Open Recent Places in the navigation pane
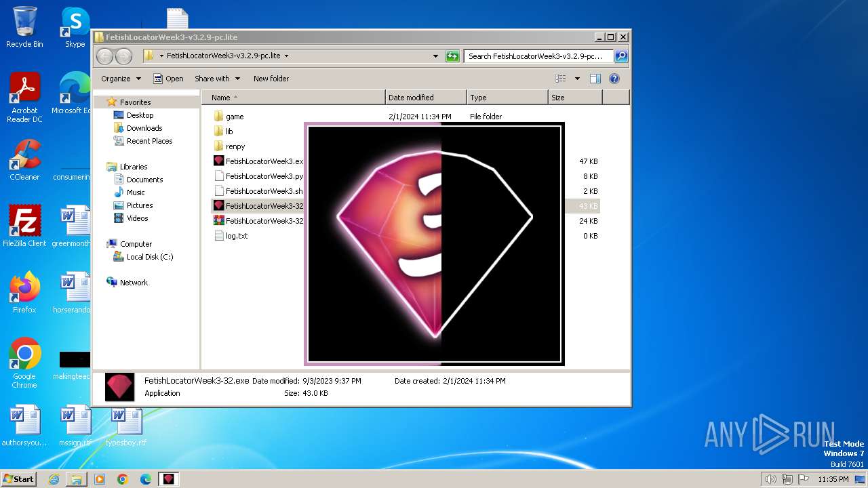Viewport: 868px width, 488px height. [x=149, y=141]
